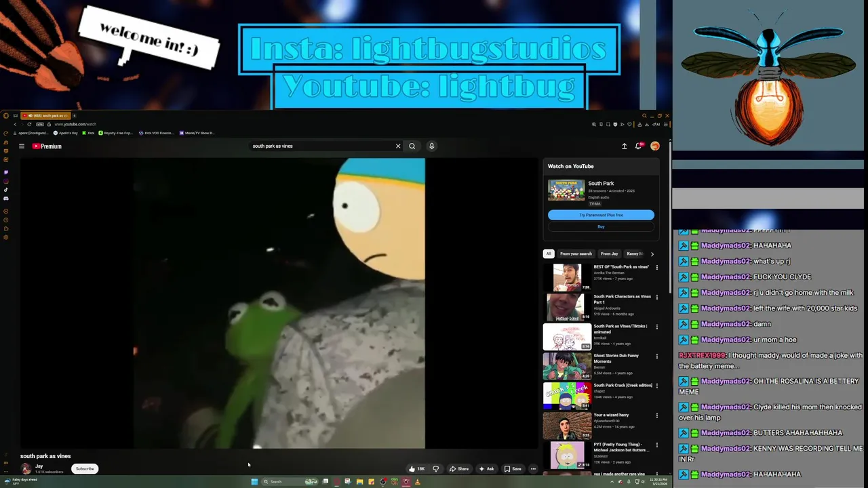
Task: Open the Apollo's Key bookmark
Action: click(x=66, y=133)
